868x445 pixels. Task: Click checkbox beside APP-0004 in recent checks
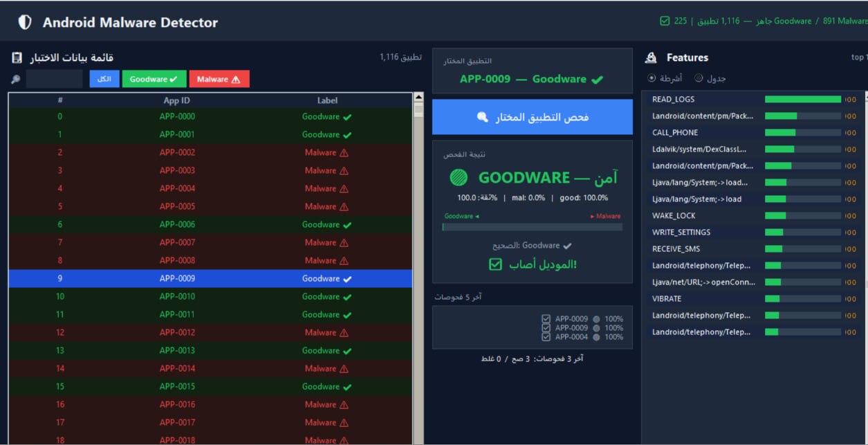(x=546, y=337)
